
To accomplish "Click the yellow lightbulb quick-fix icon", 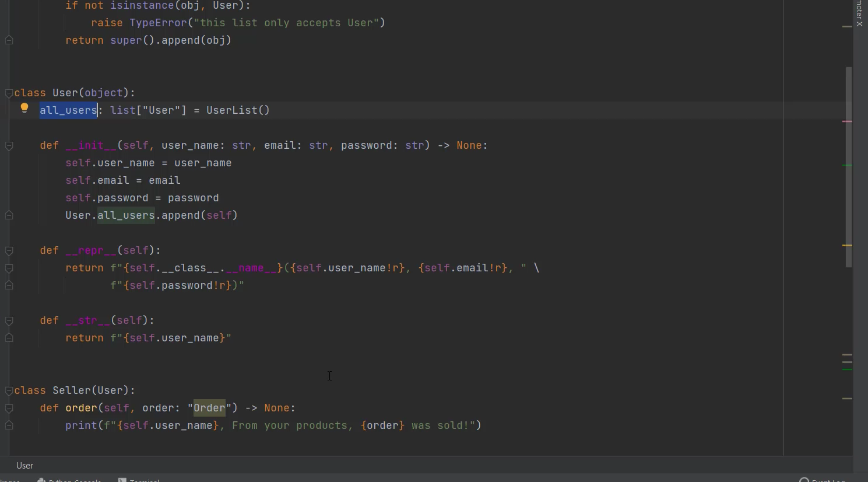I will click(24, 108).
